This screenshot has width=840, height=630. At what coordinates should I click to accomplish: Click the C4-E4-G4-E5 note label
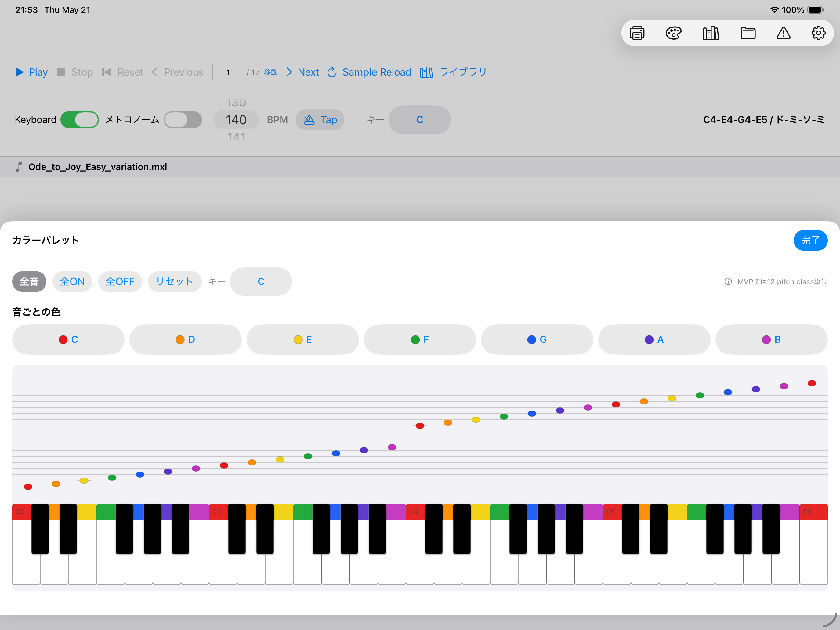[x=764, y=120]
